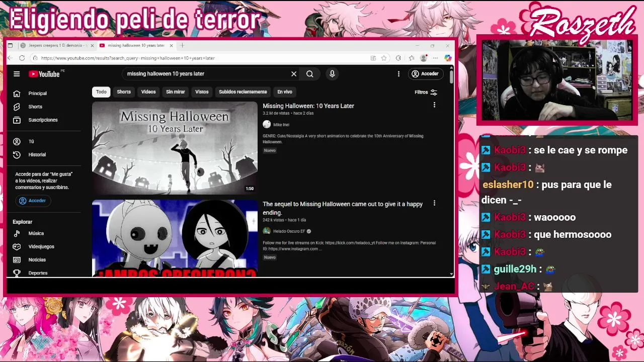Click the top-right Acceder sign-in button
Screen dimensions: 644x362
tap(425, 74)
